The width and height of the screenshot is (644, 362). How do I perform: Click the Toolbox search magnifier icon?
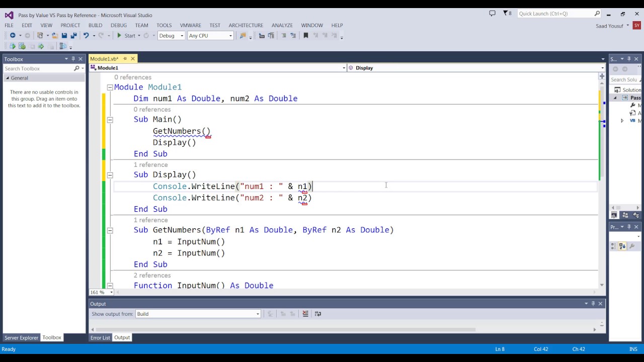pyautogui.click(x=76, y=68)
